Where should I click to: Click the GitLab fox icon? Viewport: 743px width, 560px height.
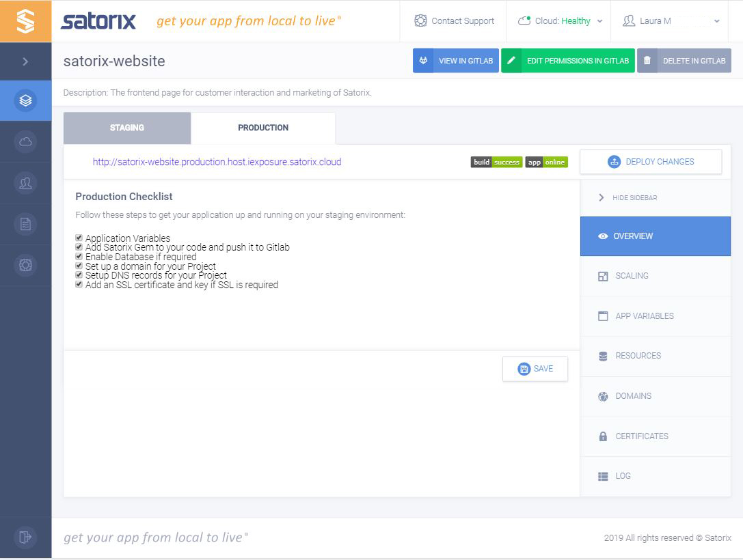pos(423,61)
